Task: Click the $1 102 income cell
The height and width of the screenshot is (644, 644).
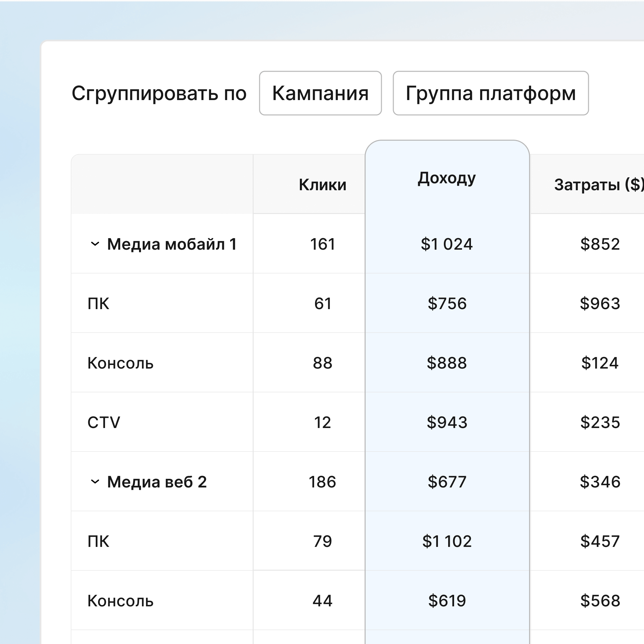Action: pos(447,541)
